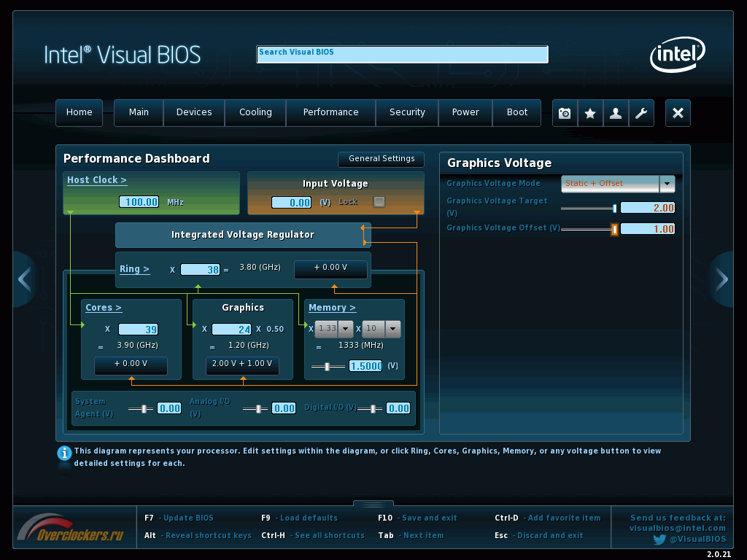The width and height of the screenshot is (747, 560).
Task: Switch to the Devices tab
Action: click(194, 112)
